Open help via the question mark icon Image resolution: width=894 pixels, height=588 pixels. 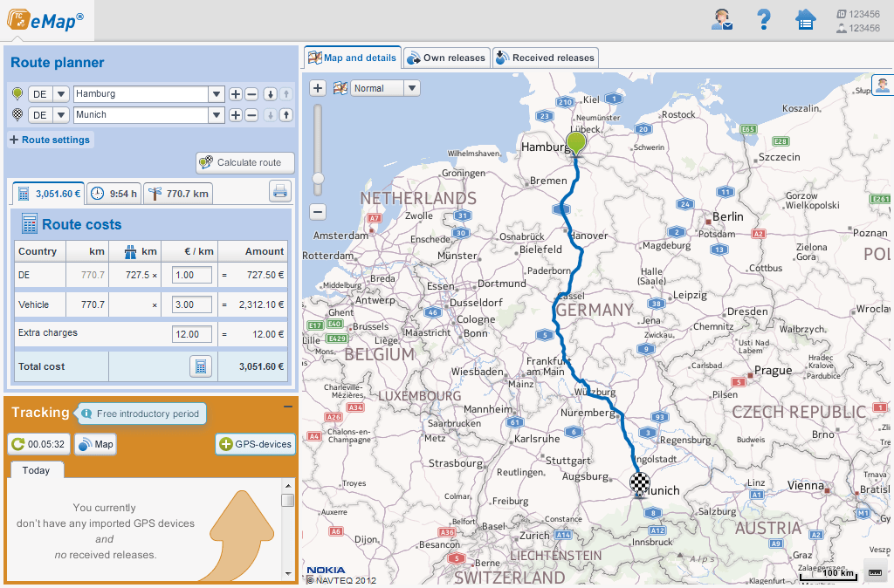click(x=764, y=19)
